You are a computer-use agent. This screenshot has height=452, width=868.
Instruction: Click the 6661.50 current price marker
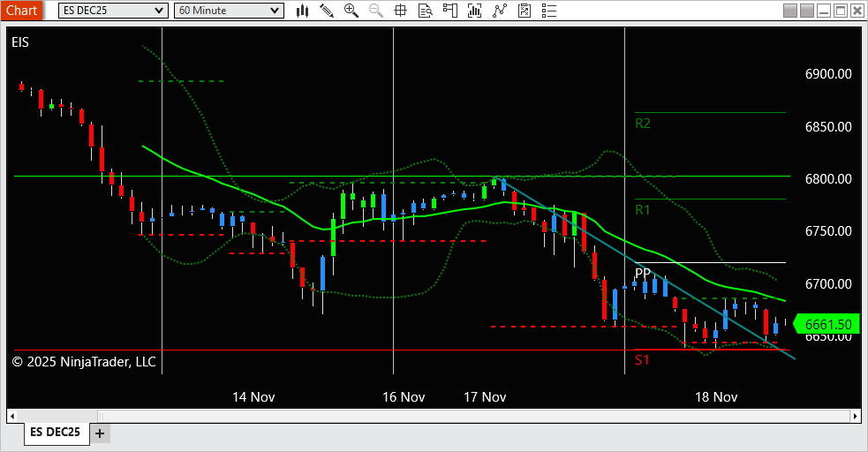826,324
